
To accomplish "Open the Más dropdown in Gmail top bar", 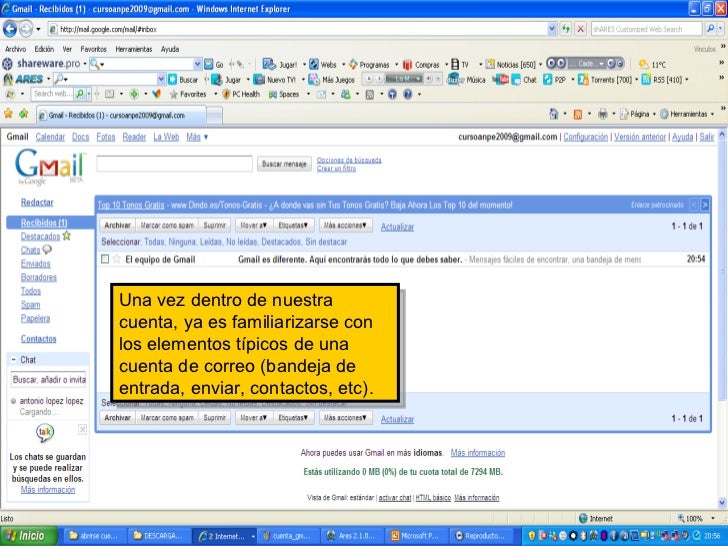I will click(197, 137).
